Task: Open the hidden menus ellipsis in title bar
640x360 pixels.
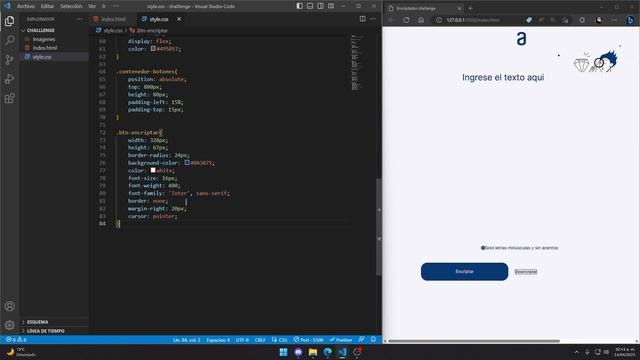Action: pos(116,6)
